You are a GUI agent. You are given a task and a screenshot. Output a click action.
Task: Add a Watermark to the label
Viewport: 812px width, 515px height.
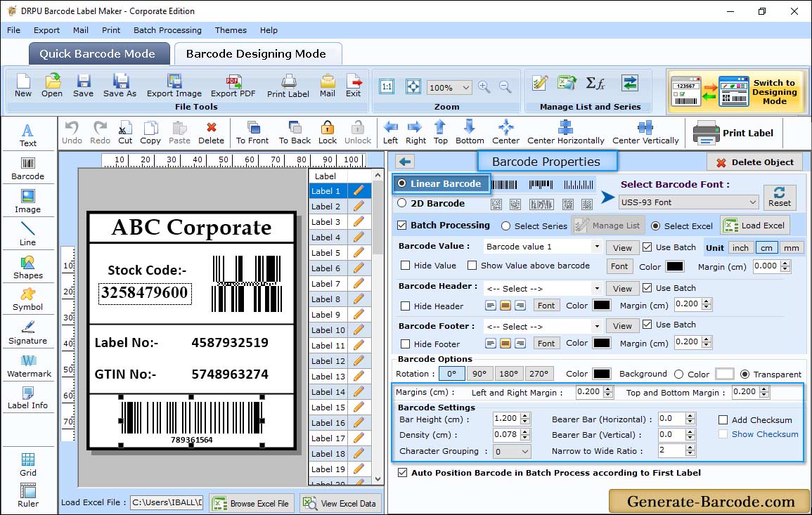(x=29, y=366)
